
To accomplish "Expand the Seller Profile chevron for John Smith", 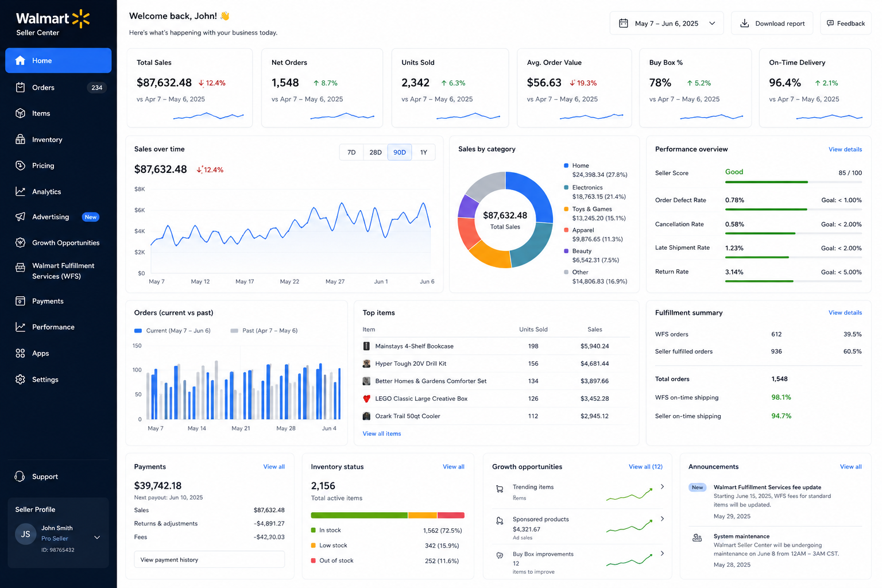I will click(x=97, y=537).
